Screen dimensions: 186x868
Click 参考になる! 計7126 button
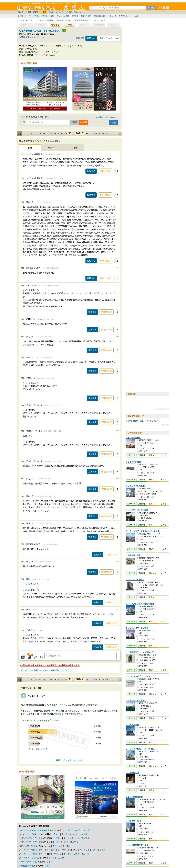pyautogui.click(x=109, y=38)
